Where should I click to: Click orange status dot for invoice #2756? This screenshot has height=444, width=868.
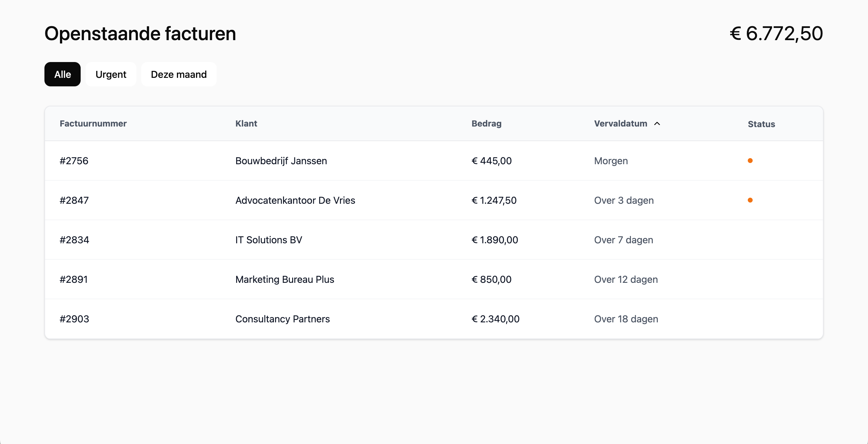(x=750, y=161)
